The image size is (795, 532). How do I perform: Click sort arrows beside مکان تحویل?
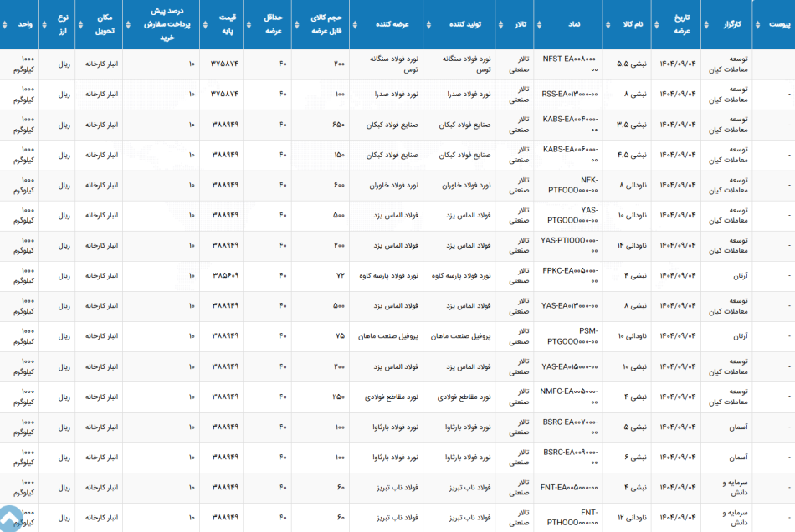[x=80, y=24]
